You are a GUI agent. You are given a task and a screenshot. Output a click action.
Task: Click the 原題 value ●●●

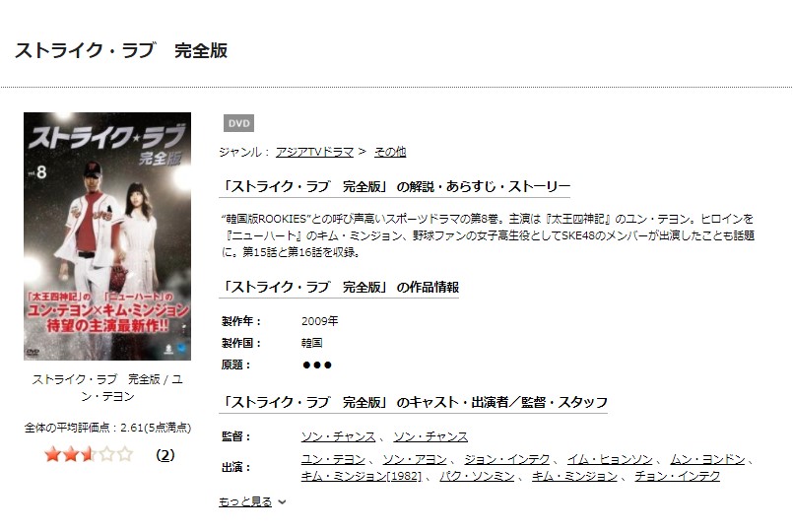click(x=316, y=366)
